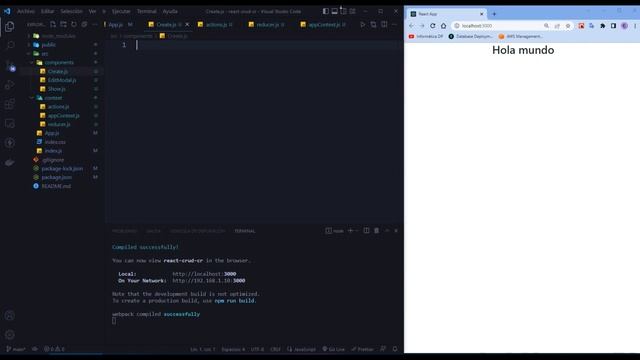Open the Run and Debug view
The width and height of the screenshot is (640, 360).
point(10,85)
